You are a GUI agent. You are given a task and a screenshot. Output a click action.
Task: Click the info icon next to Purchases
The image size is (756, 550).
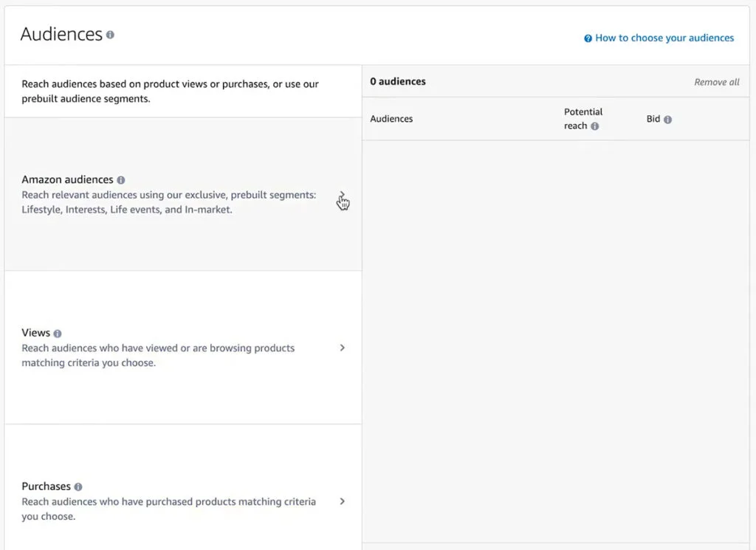[77, 486]
